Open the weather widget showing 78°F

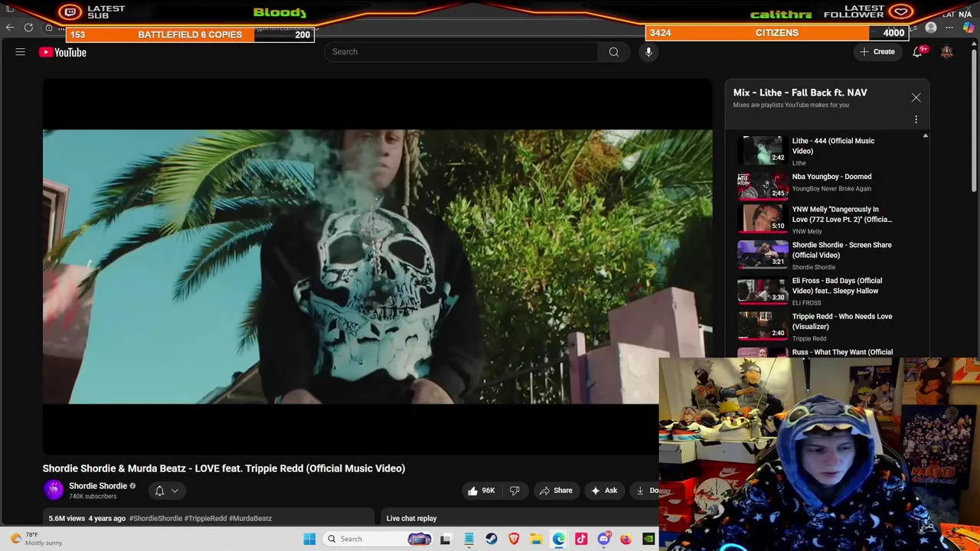point(37,539)
